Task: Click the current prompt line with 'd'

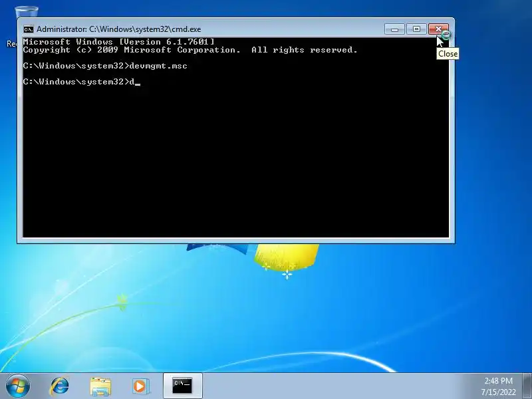Action: click(81, 82)
